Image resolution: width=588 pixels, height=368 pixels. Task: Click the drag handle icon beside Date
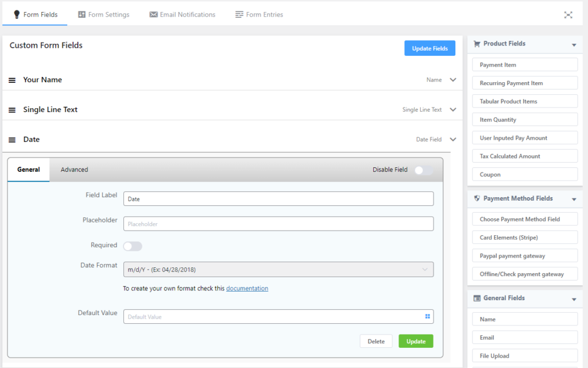pos(12,140)
